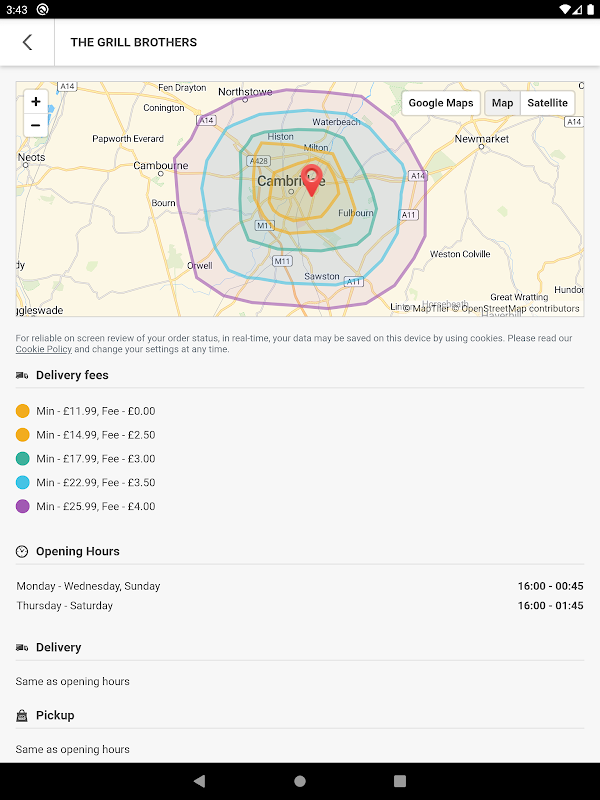Click 'Min - £11.99, Fee - £0.00' text

coord(96,411)
